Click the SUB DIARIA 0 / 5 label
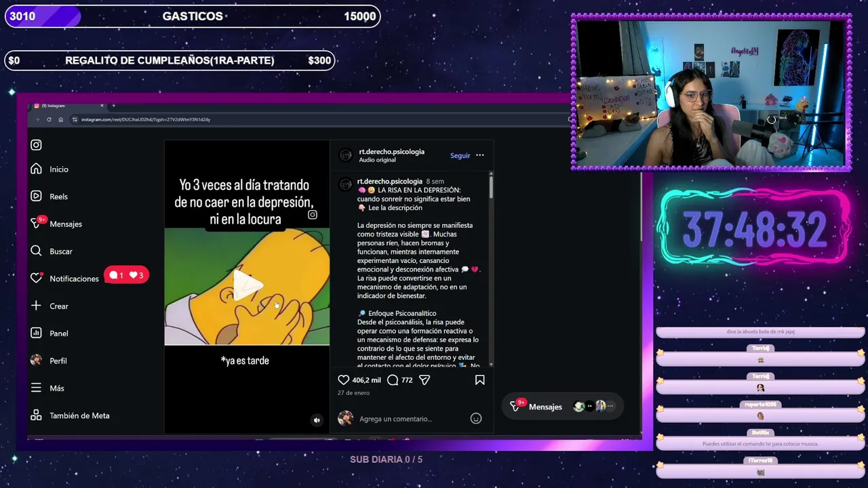 click(x=386, y=460)
